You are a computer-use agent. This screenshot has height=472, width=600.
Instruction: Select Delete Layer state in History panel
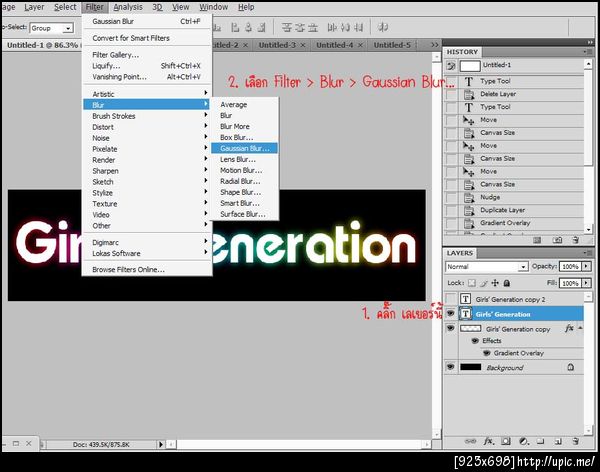tap(498, 94)
